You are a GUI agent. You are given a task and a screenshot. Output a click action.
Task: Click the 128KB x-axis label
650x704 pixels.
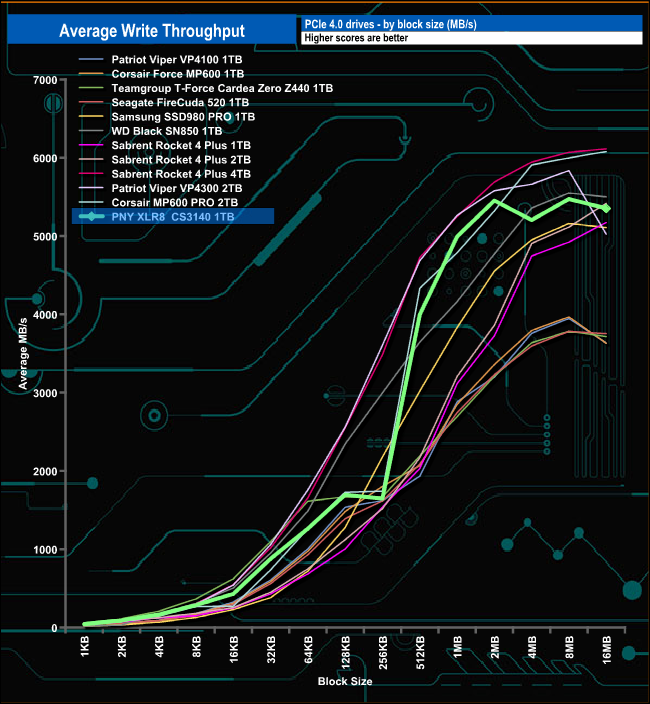point(346,652)
